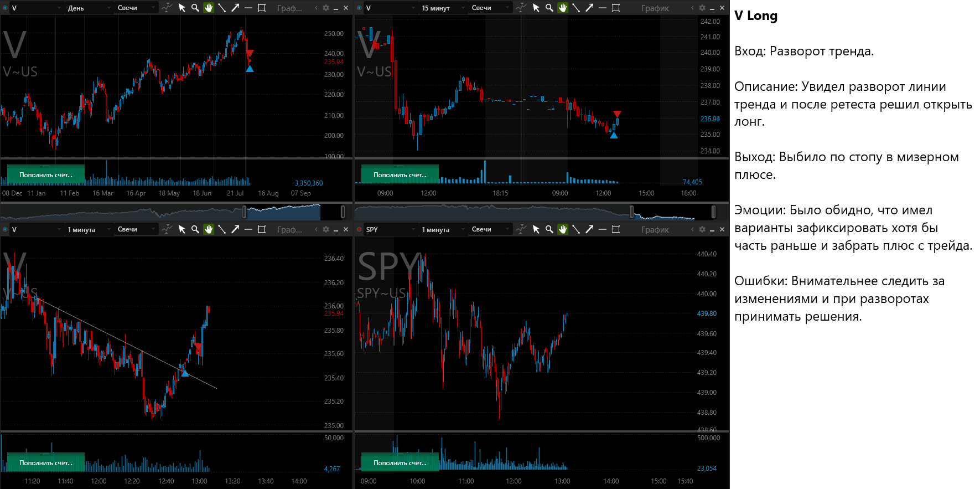
Task: Open the День timeframe dropdown
Action: click(89, 8)
